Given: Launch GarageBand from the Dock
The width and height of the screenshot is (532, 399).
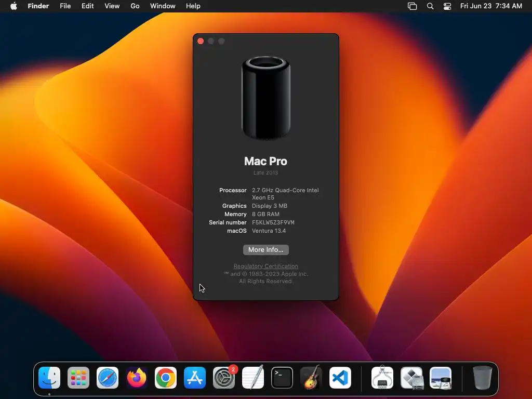Looking at the screenshot, I should (x=311, y=378).
